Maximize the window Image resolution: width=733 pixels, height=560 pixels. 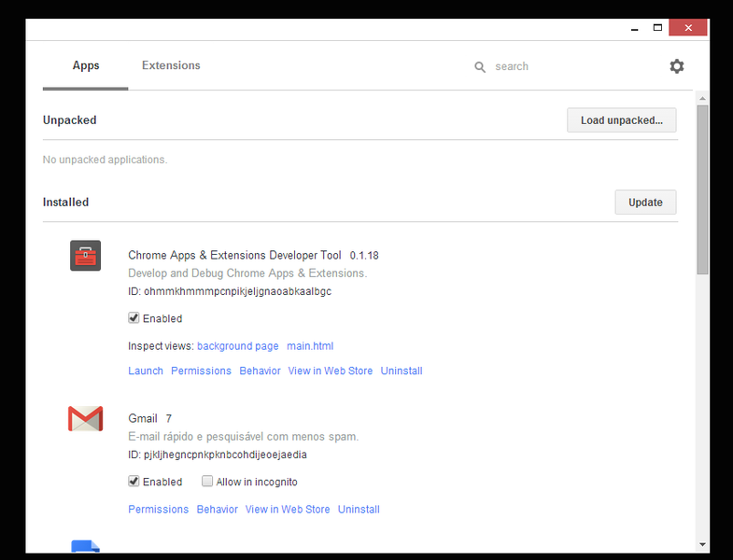pos(657,28)
